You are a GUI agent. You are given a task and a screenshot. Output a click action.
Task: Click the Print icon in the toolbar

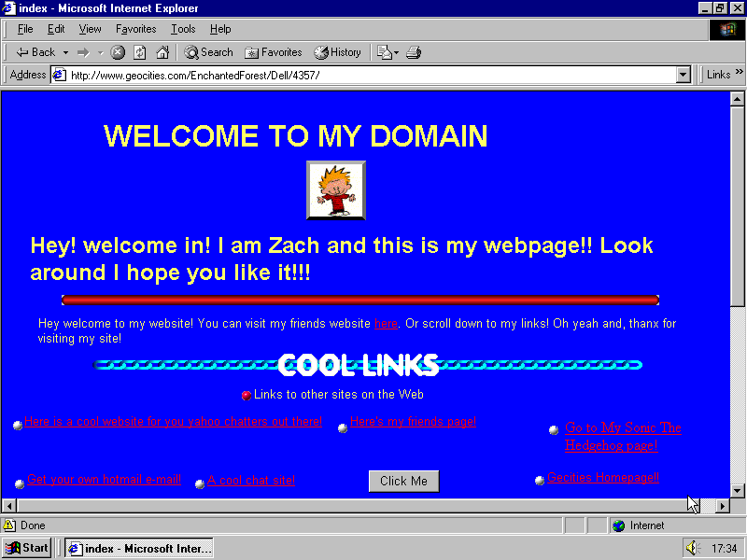click(414, 52)
